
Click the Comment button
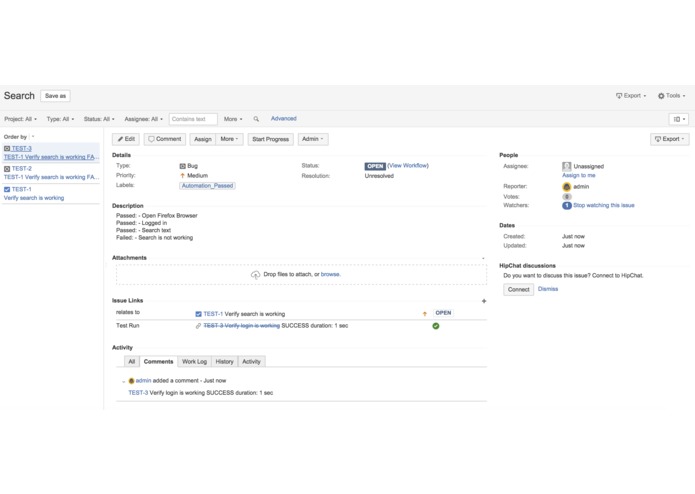[164, 139]
